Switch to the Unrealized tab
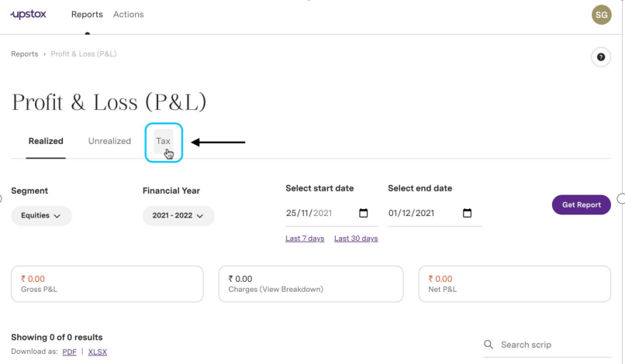This screenshot has width=625, height=364. tap(109, 141)
